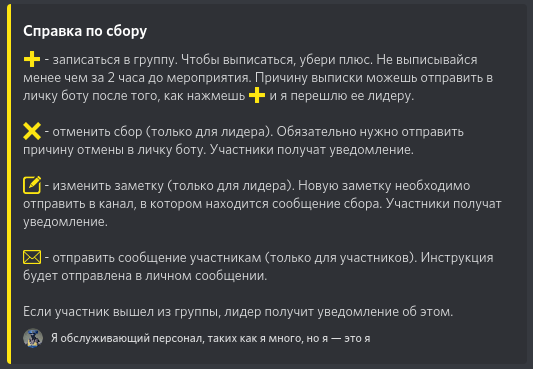
Task: Click the phrase "изменить заметку (только для лидера)"
Action: coord(173,186)
